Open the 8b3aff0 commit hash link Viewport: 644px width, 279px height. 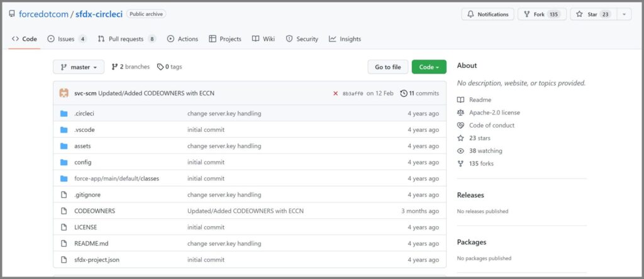coord(352,94)
